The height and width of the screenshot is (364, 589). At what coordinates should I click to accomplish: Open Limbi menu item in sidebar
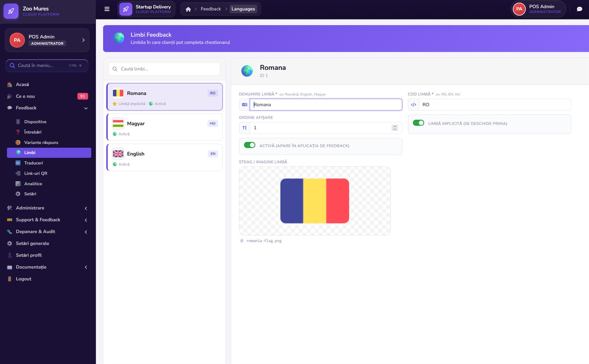[49, 153]
